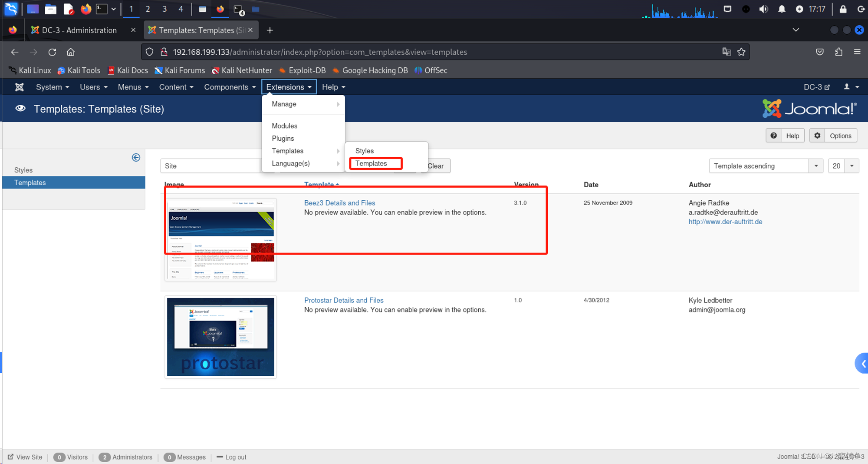Screen dimensions: 868x464
Task: Click the Beez3 template thumbnail
Action: coord(220,239)
